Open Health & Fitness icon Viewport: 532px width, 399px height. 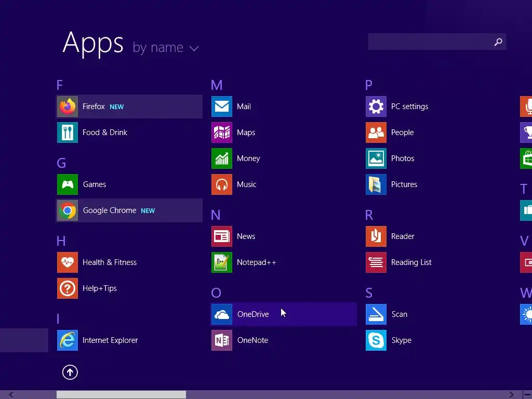67,262
